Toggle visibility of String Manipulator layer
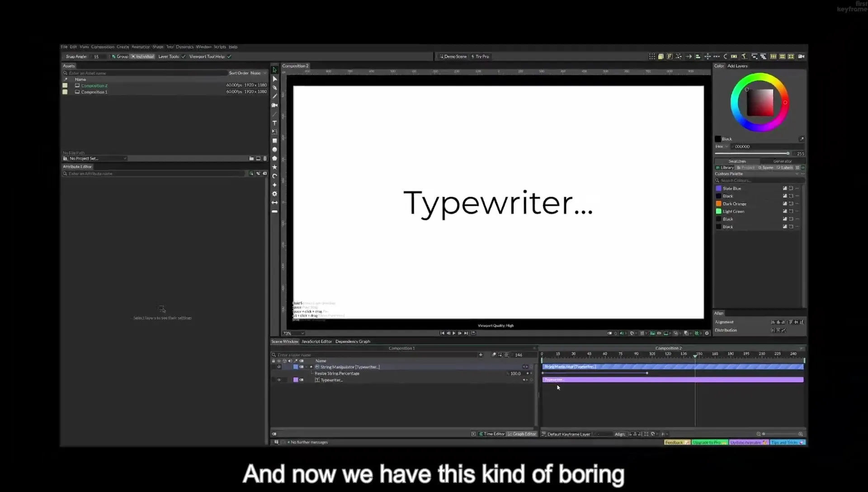 (279, 367)
